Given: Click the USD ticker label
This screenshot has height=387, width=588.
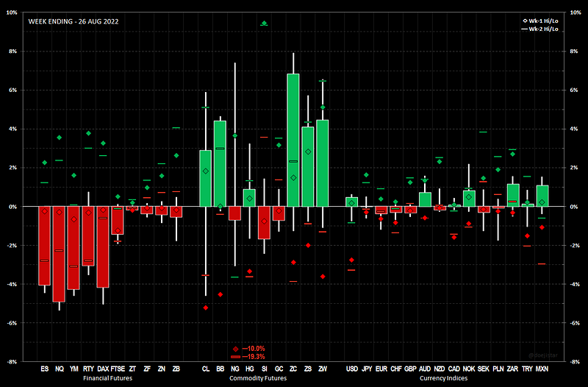Looking at the screenshot, I should [351, 369].
